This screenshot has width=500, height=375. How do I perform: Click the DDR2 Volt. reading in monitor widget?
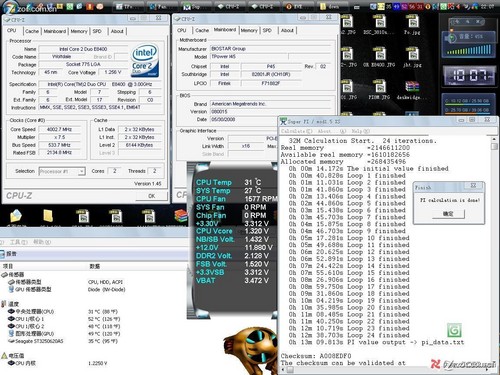233,256
